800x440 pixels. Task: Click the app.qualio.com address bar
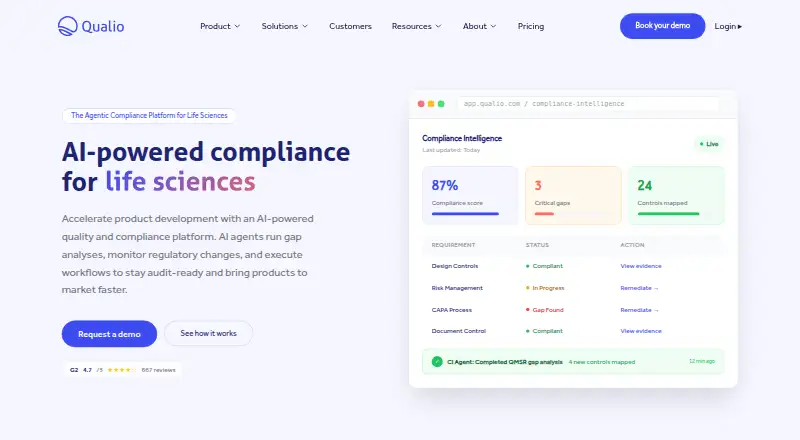tap(588, 104)
